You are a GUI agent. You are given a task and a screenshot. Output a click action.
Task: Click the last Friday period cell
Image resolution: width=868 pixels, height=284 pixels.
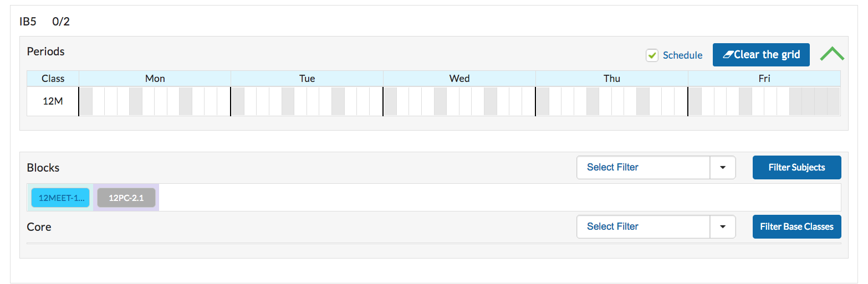834,101
